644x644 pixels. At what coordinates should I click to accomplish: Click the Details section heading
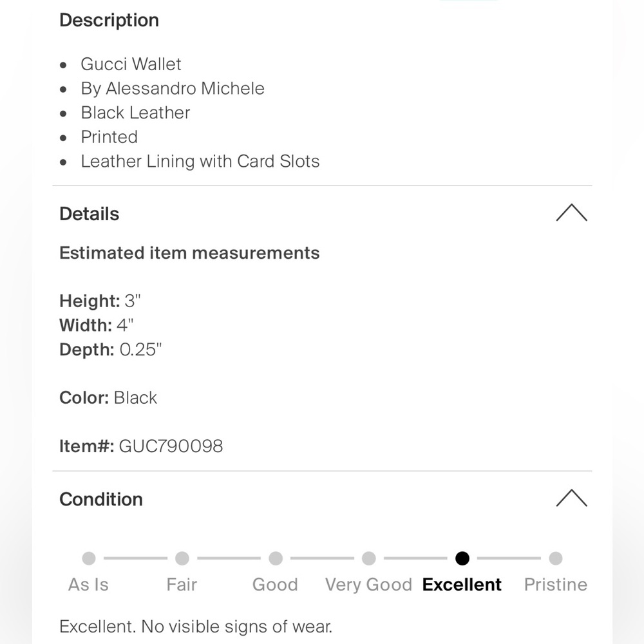coord(89,214)
